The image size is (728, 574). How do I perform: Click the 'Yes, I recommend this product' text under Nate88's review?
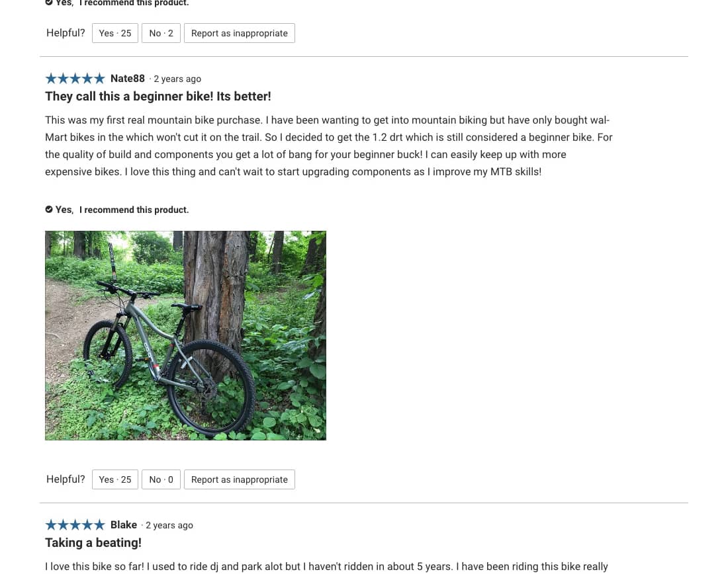pyautogui.click(x=122, y=210)
